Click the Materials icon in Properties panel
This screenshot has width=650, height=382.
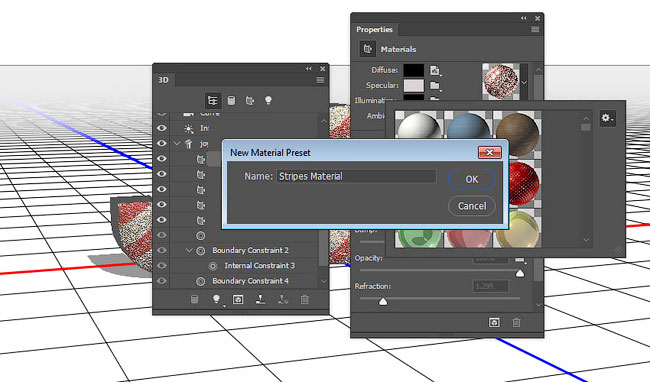pos(367,49)
